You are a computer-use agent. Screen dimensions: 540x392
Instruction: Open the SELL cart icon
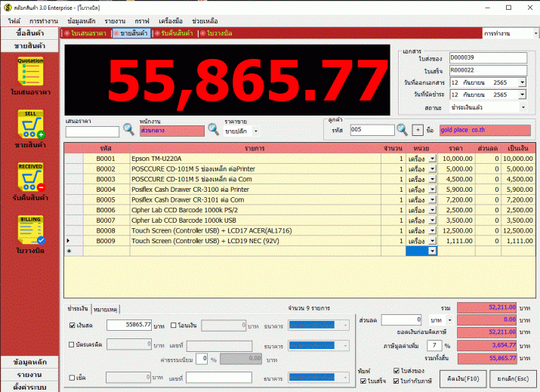pos(31,124)
